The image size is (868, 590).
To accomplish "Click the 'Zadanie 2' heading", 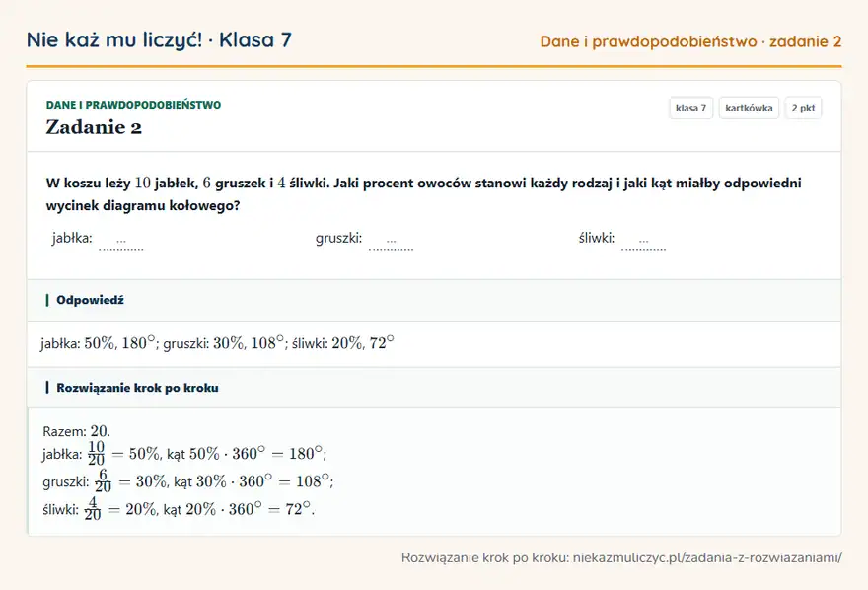I will pos(94,127).
